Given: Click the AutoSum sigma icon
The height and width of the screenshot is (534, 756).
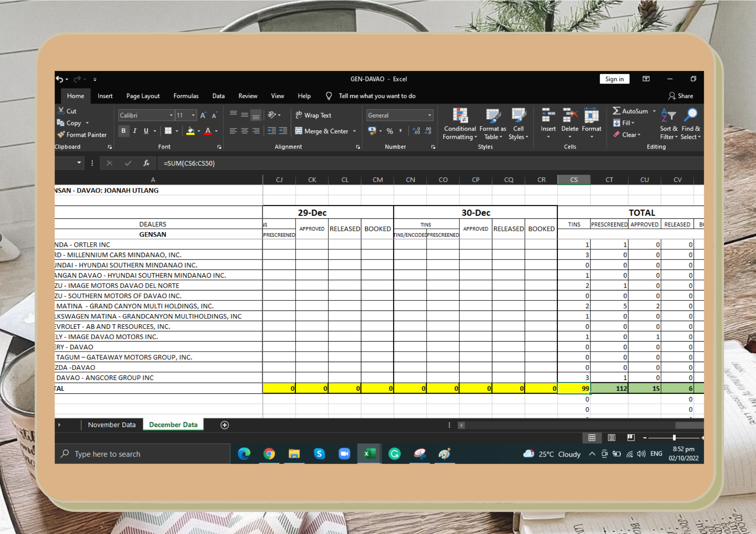Looking at the screenshot, I should pyautogui.click(x=616, y=111).
